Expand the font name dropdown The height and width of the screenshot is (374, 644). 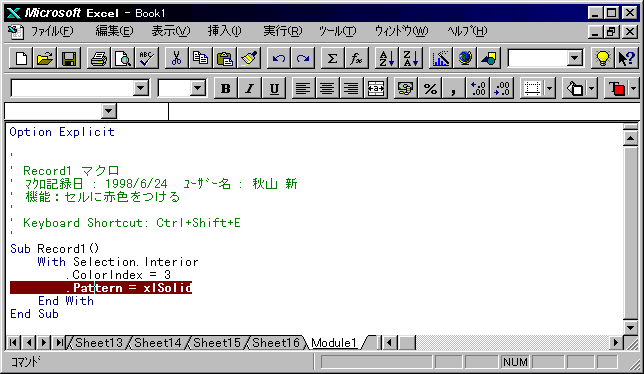click(141, 88)
